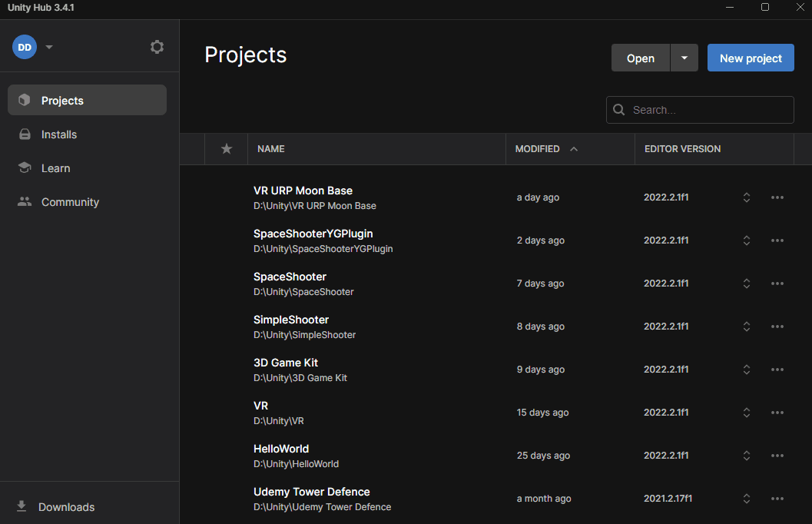Click the DD account avatar
Screen dimensions: 812x524
point(25,47)
